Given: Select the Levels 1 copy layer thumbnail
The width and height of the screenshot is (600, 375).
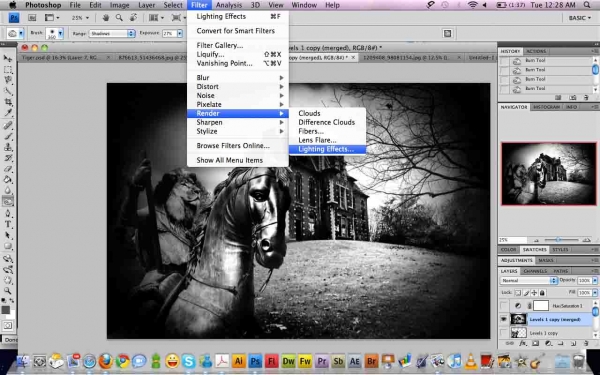Looking at the screenshot, I should click(x=519, y=333).
